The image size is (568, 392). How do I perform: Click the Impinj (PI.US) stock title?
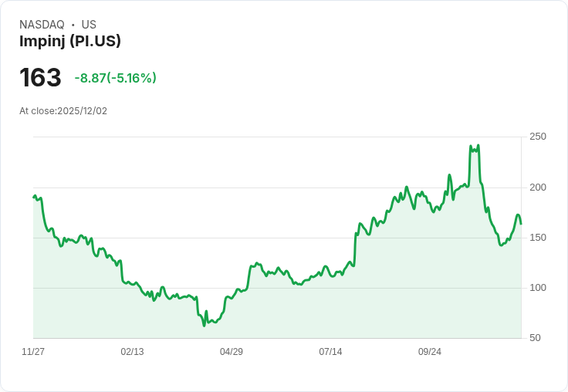70,42
